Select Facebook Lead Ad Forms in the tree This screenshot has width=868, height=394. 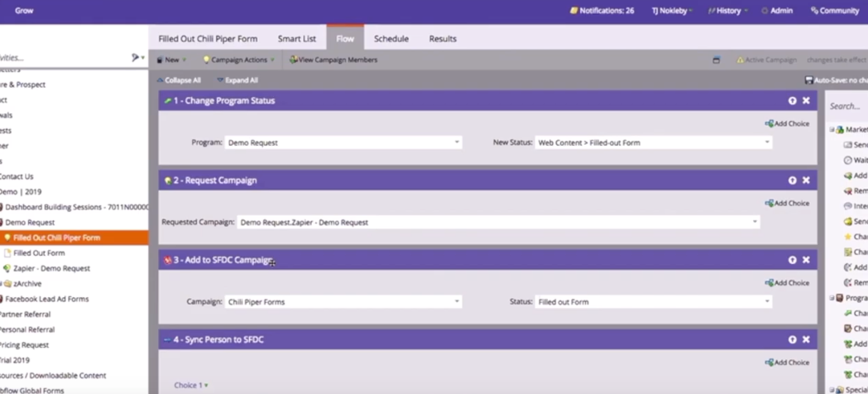pos(46,300)
